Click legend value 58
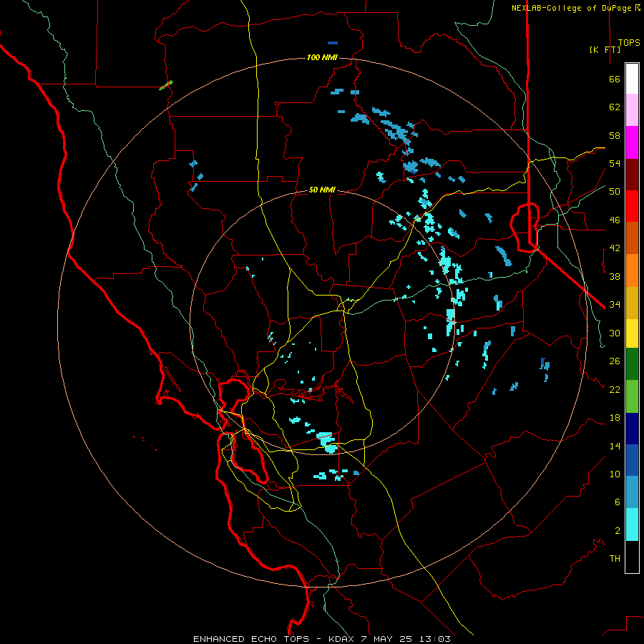This screenshot has height=644, width=644. point(615,135)
